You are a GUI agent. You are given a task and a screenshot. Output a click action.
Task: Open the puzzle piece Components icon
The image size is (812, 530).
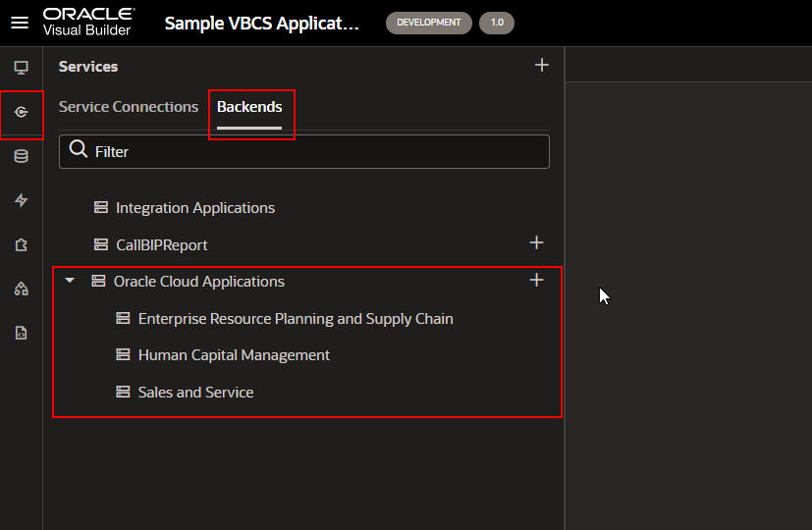[x=22, y=244]
